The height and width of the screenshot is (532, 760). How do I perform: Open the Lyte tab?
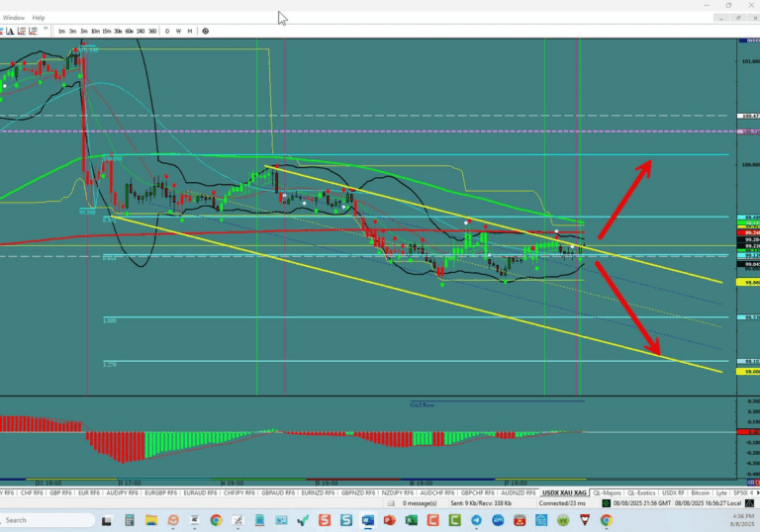coord(721,492)
